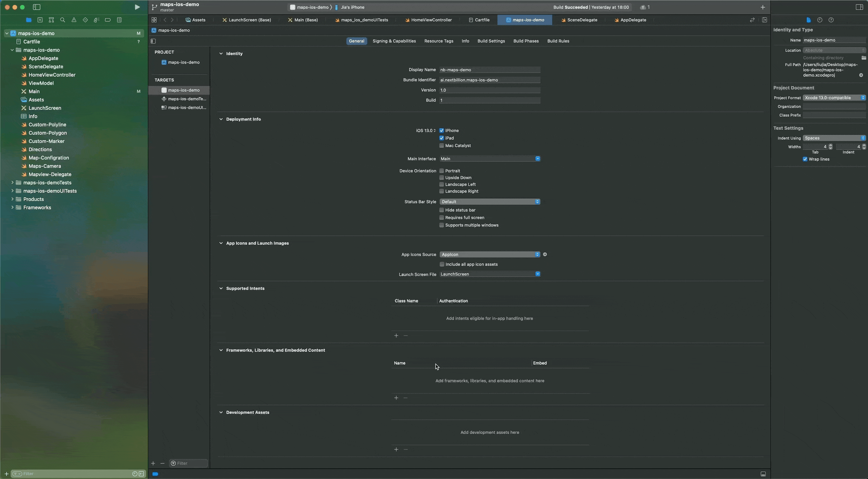The image size is (868, 479).
Task: Uncheck the iPhone device checkbox
Action: click(441, 130)
